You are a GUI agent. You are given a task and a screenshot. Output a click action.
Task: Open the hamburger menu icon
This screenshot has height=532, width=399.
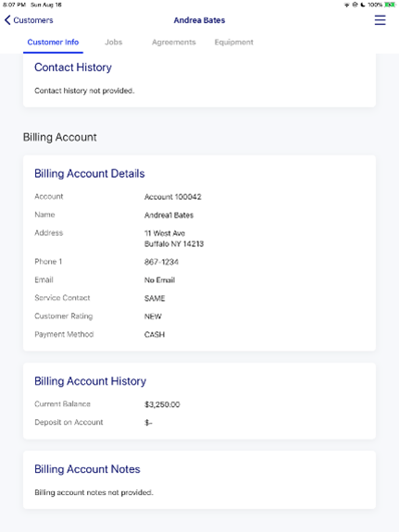point(380,20)
